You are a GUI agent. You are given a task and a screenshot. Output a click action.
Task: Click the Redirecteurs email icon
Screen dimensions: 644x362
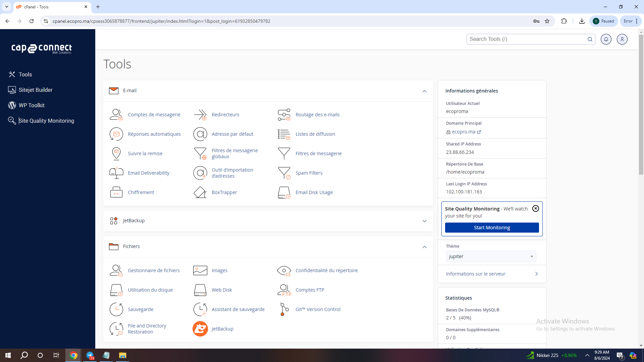200,115
